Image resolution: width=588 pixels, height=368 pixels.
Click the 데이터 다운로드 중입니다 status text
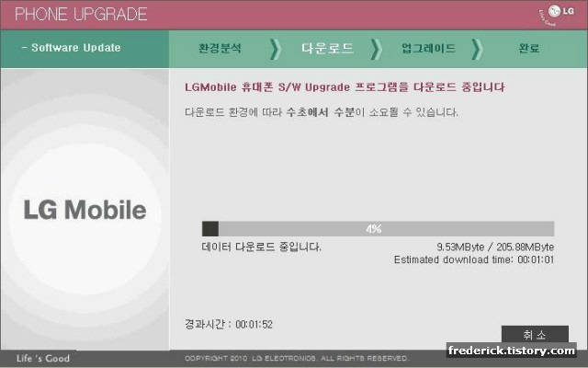(261, 247)
